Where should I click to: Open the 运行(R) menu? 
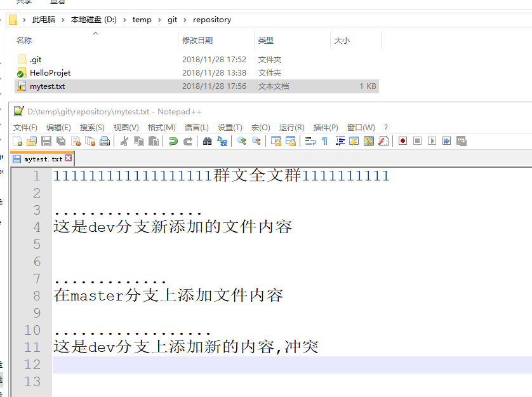[x=291, y=128]
